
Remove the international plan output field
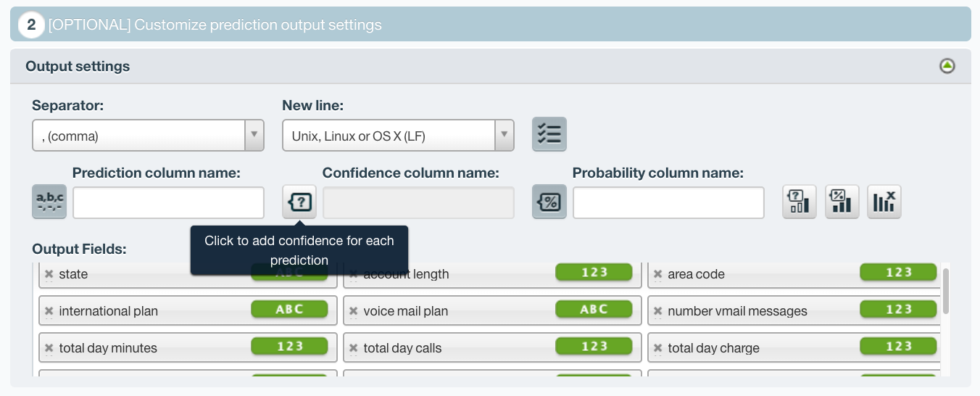pos(49,311)
